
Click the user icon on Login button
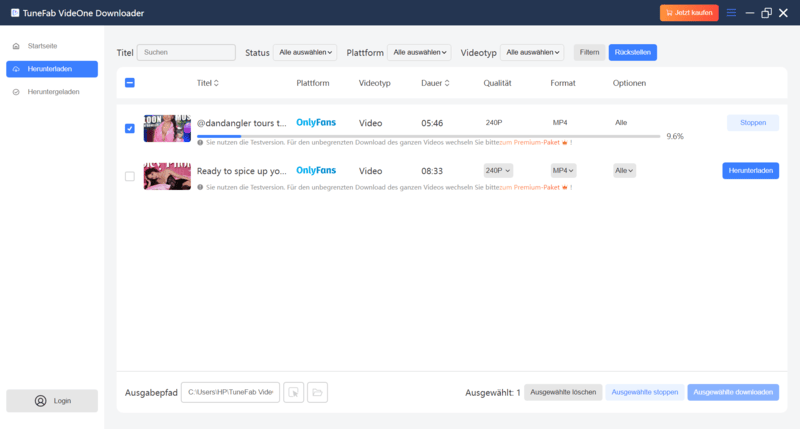[x=40, y=401]
